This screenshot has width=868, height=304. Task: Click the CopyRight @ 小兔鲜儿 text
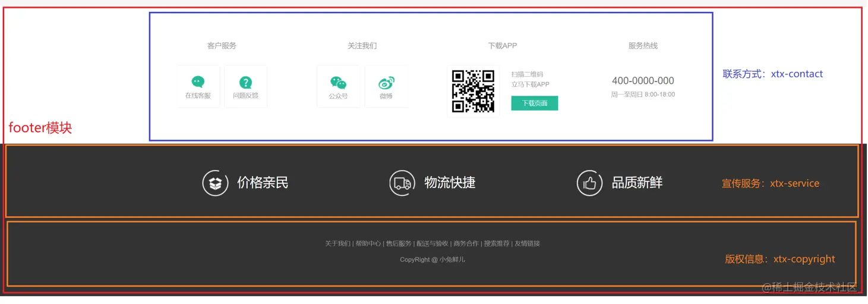(x=433, y=260)
